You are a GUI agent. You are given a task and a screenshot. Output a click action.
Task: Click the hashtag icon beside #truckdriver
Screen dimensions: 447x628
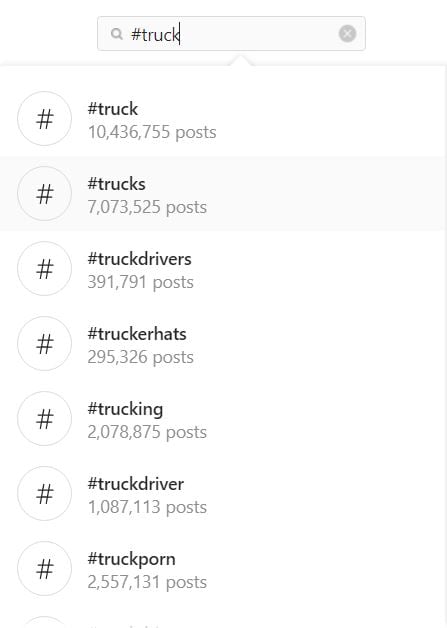(44, 493)
